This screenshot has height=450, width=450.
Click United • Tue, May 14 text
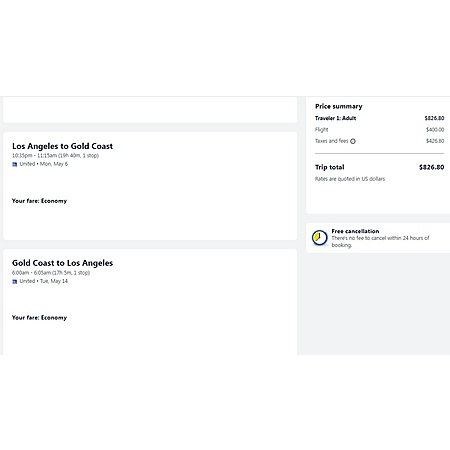pos(44,281)
